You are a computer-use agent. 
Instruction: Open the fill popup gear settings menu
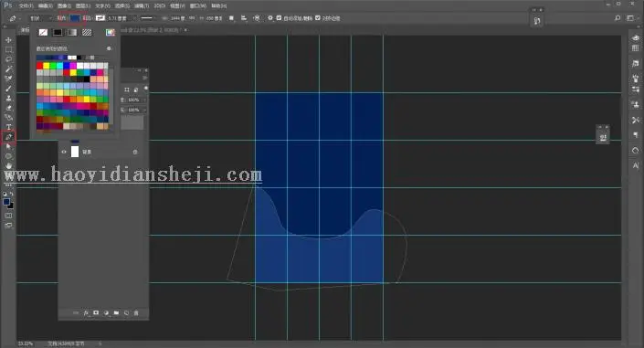pos(109,48)
